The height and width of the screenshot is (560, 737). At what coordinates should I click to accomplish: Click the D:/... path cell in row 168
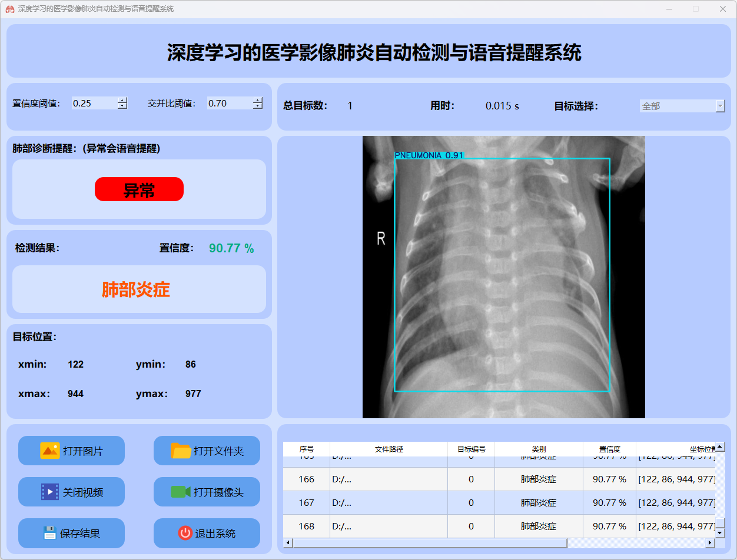pyautogui.click(x=389, y=526)
